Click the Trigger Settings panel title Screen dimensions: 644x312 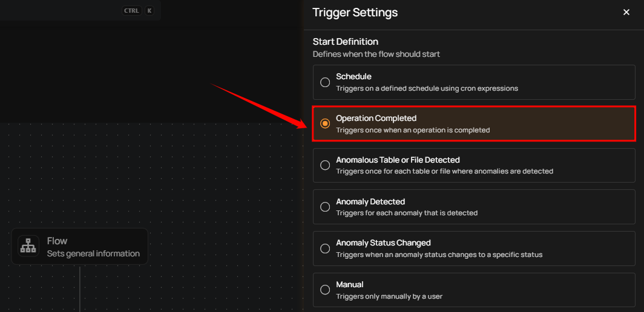pyautogui.click(x=355, y=12)
